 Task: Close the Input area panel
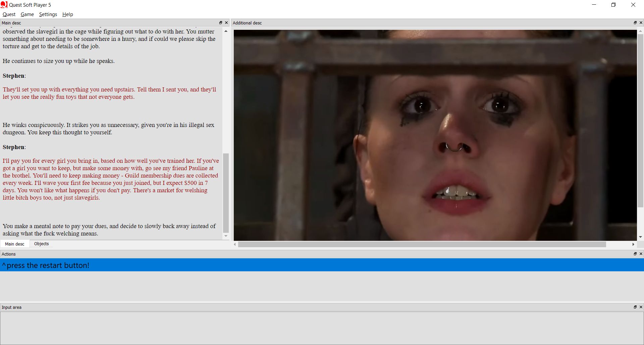point(641,307)
